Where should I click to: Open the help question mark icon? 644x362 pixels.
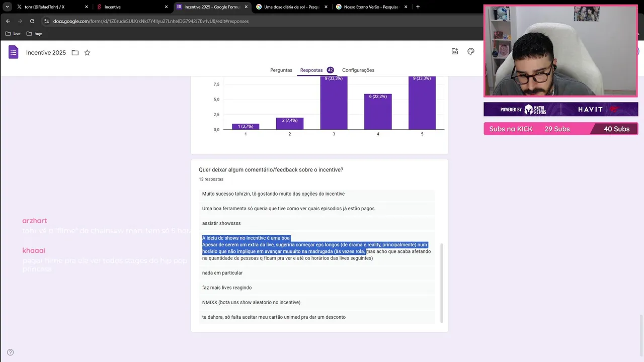[10, 352]
